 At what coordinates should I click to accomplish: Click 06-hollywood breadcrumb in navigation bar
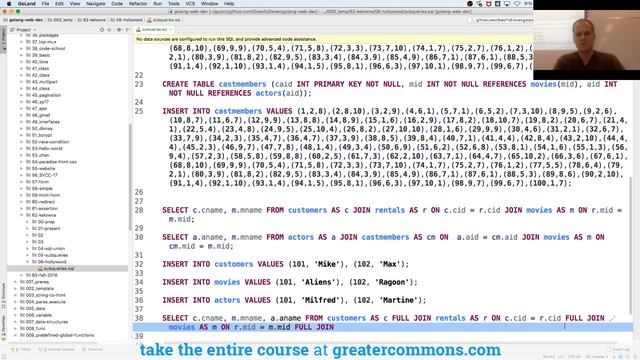(126, 20)
